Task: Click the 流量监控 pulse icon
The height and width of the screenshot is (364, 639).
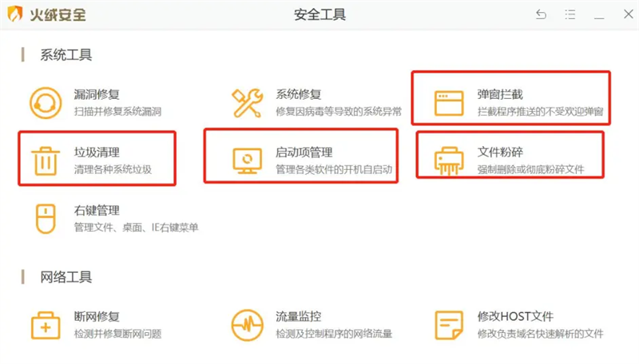Action: 247,326
